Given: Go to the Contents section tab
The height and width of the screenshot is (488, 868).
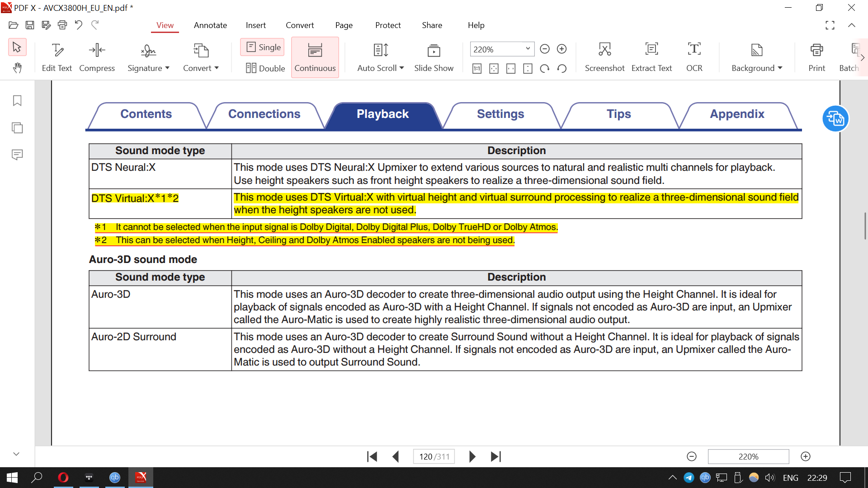Looking at the screenshot, I should 146,114.
